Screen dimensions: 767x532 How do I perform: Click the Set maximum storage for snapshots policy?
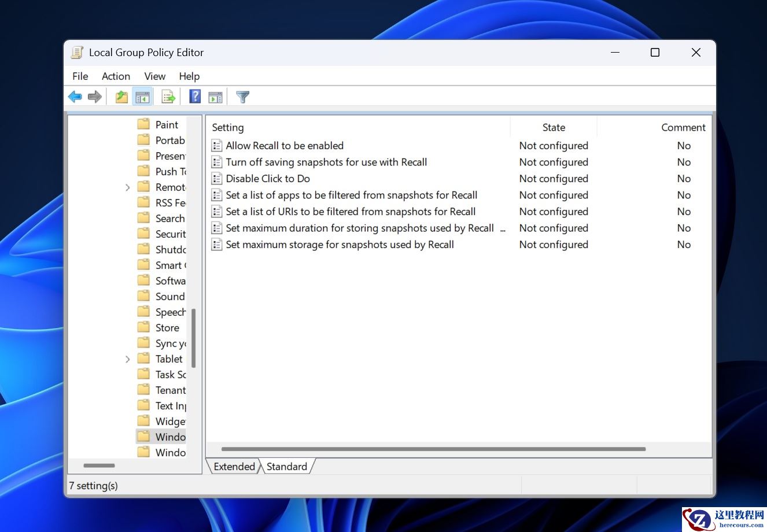click(339, 244)
